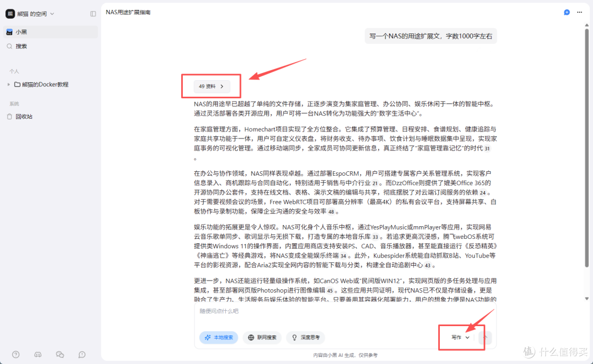Click the 小黑 assistant avatar icon

pos(9,32)
